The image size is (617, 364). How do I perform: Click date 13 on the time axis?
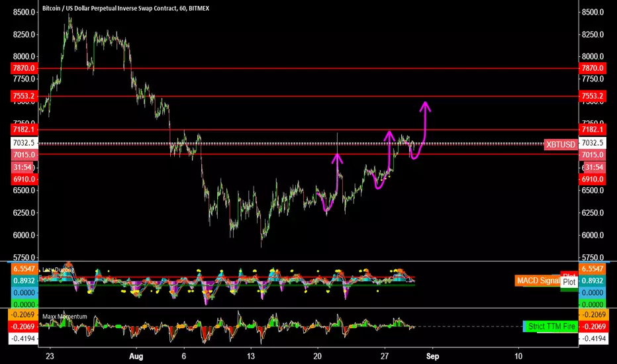coord(251,357)
